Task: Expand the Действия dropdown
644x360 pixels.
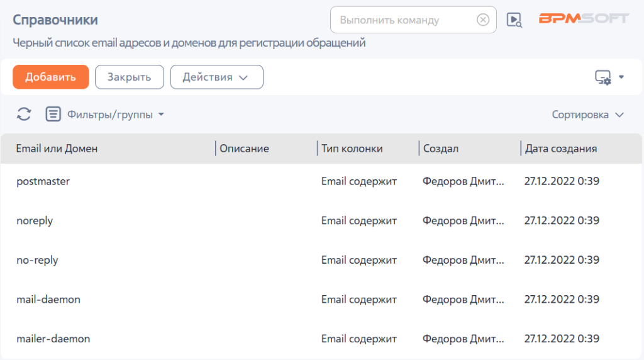Action: pyautogui.click(x=217, y=77)
